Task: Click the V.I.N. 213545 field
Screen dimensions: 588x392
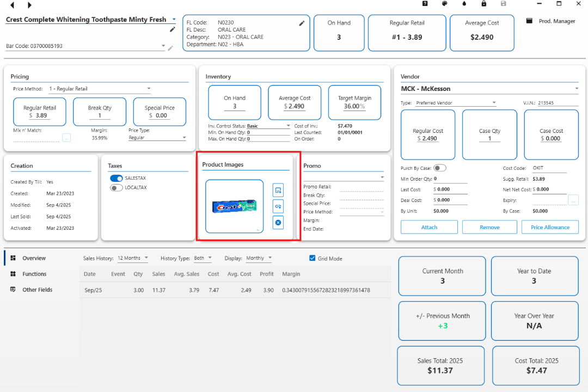Action: tap(558, 103)
